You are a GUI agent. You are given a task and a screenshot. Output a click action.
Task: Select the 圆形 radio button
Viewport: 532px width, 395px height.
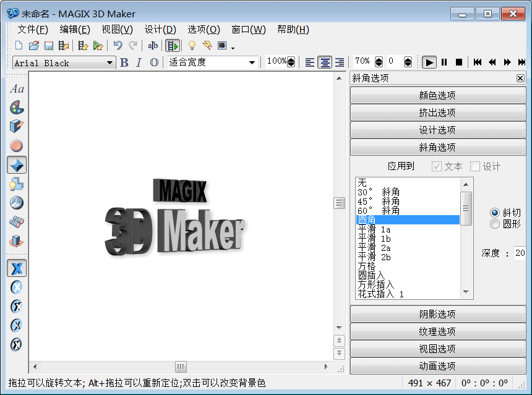point(495,224)
